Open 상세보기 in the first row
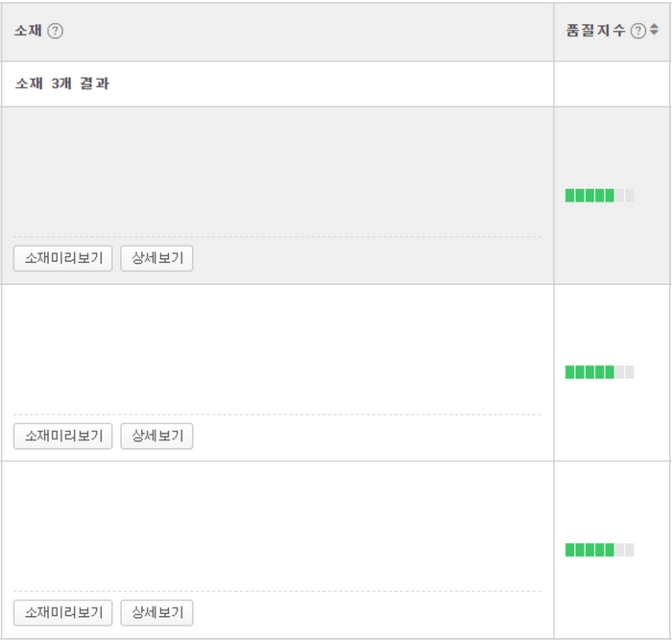The height and width of the screenshot is (640, 672). (x=156, y=258)
